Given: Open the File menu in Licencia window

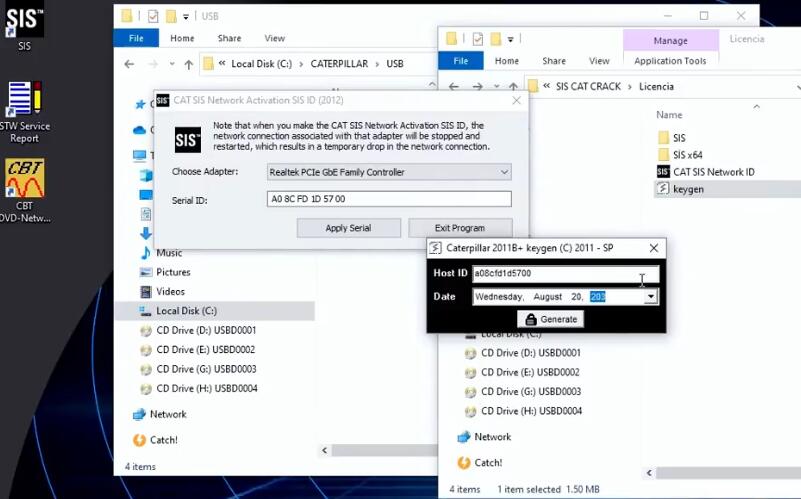Looking at the screenshot, I should coord(461,61).
